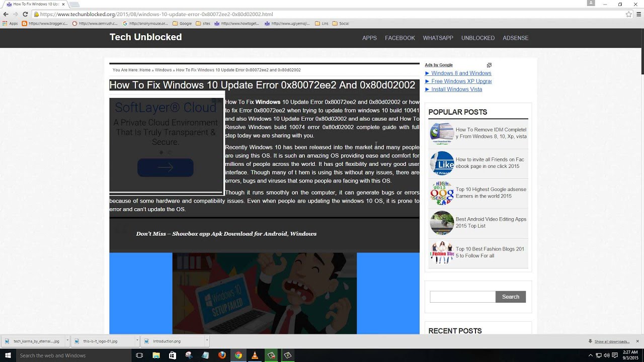This screenshot has height=362, width=644.
Task: Click the Windows breadcrumb link
Action: coord(163,70)
